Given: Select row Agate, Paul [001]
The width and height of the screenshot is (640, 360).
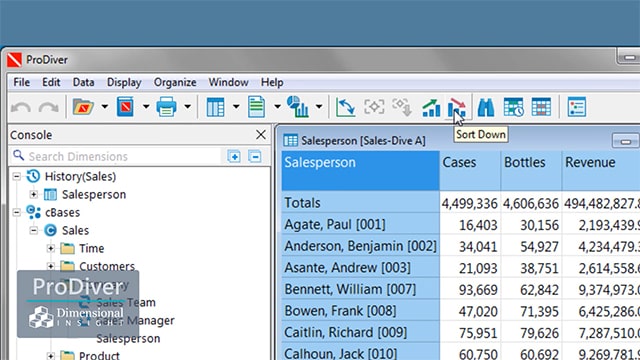Looking at the screenshot, I should pyautogui.click(x=335, y=224).
